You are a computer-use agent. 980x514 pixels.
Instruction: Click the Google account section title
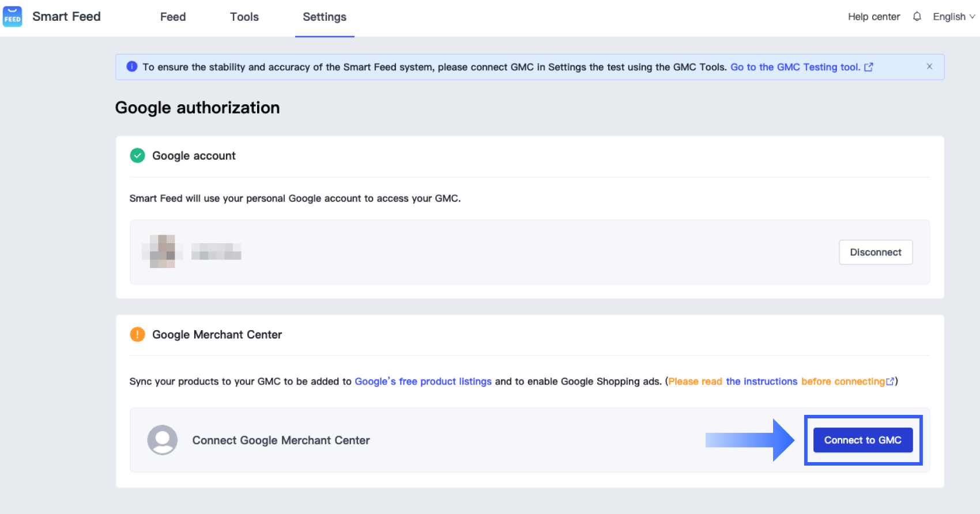click(x=194, y=156)
